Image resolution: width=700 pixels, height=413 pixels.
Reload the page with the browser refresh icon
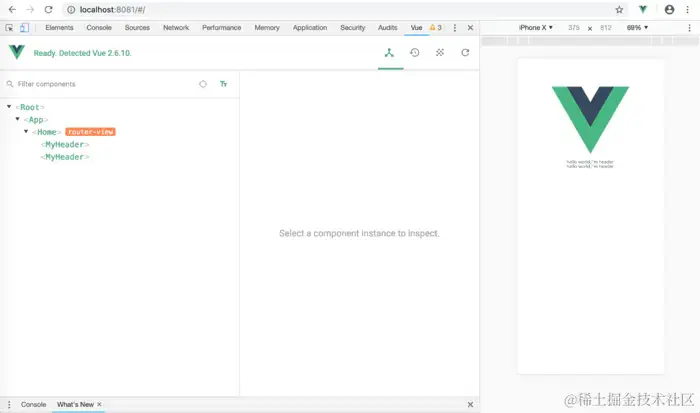pyautogui.click(x=48, y=9)
